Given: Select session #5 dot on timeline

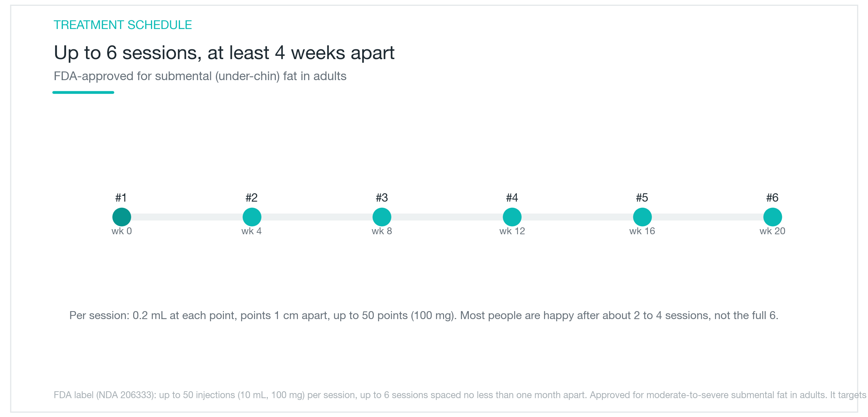Looking at the screenshot, I should (x=642, y=217).
